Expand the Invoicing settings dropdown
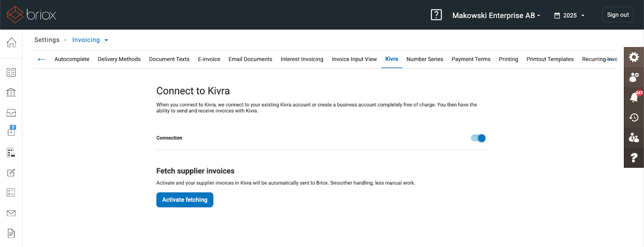The image size is (644, 247). 90,40
